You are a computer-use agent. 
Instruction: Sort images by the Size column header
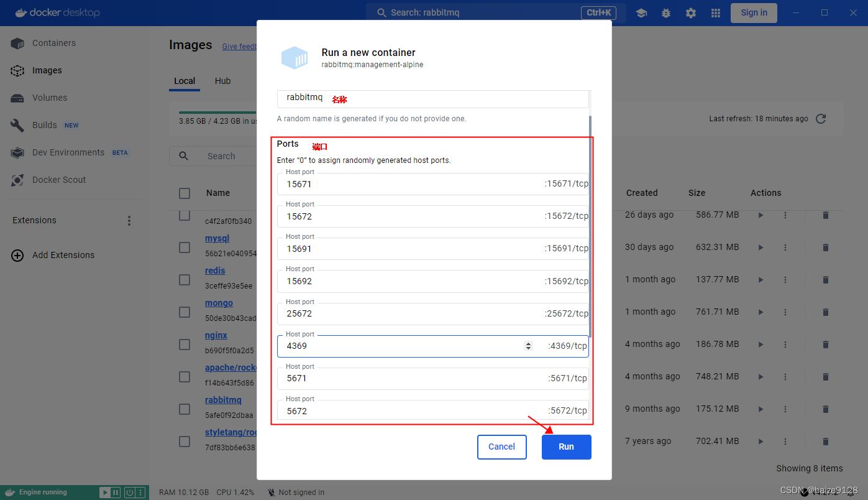point(697,193)
